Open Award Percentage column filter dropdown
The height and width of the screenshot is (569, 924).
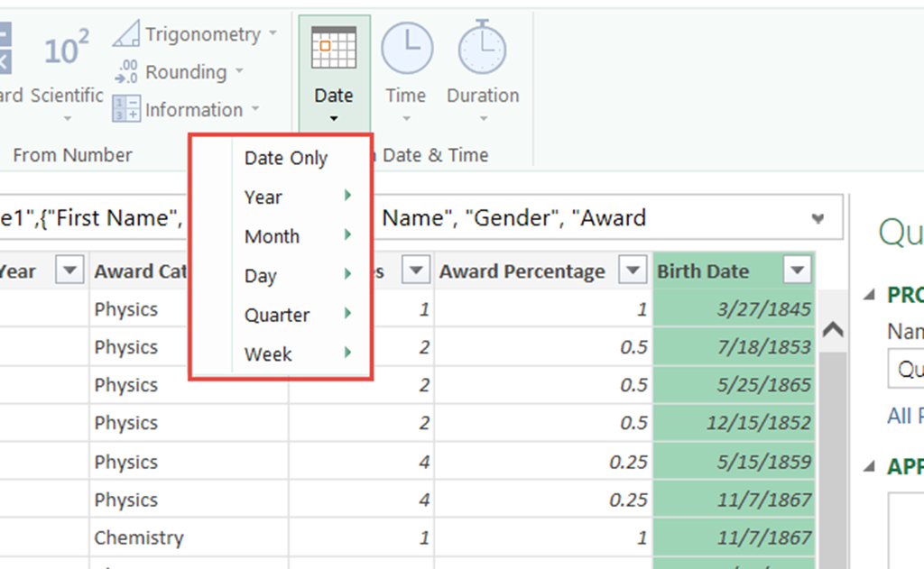click(x=633, y=271)
